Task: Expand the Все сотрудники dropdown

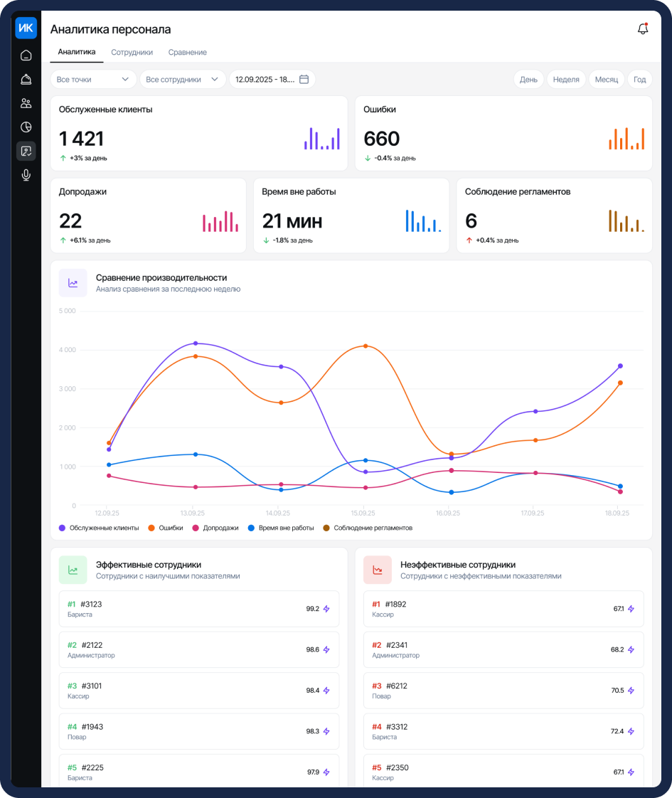Action: [183, 80]
